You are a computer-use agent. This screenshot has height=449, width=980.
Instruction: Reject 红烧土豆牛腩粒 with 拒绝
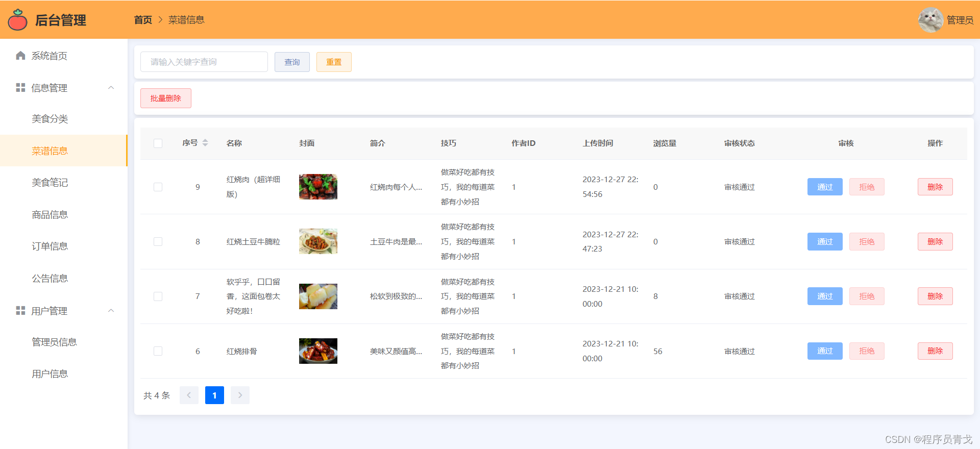tap(867, 241)
